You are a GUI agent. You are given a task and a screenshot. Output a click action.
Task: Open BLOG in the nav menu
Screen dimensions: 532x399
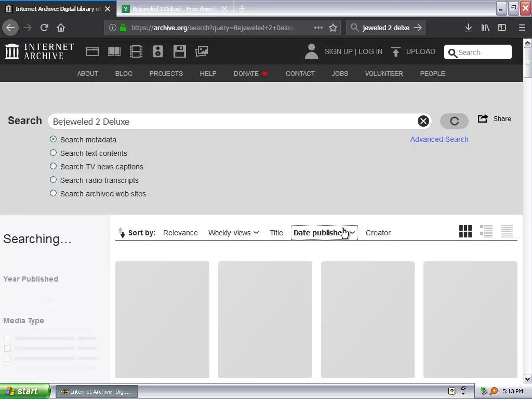click(124, 74)
